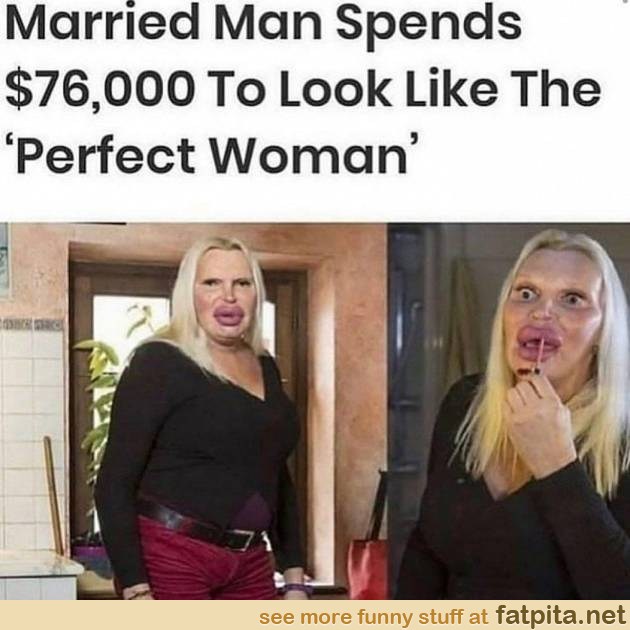Viewport: 630px width, 630px height.
Task: Click the red pants in left photo
Action: pos(205,562)
